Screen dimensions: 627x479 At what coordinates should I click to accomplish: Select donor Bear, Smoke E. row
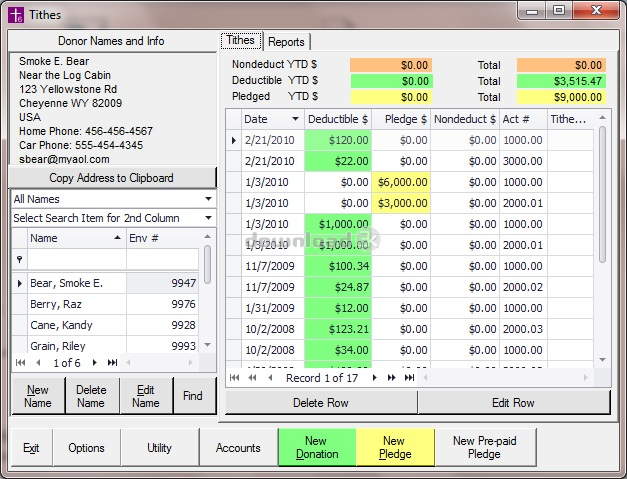coord(106,283)
